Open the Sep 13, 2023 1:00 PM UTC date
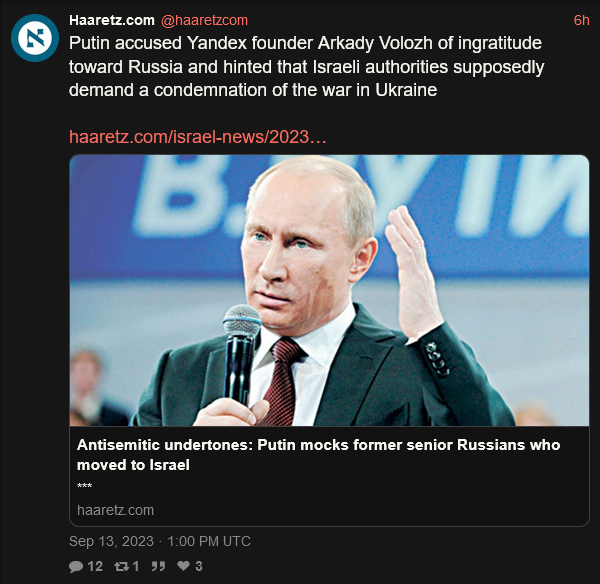The height and width of the screenshot is (584, 600). tap(160, 541)
